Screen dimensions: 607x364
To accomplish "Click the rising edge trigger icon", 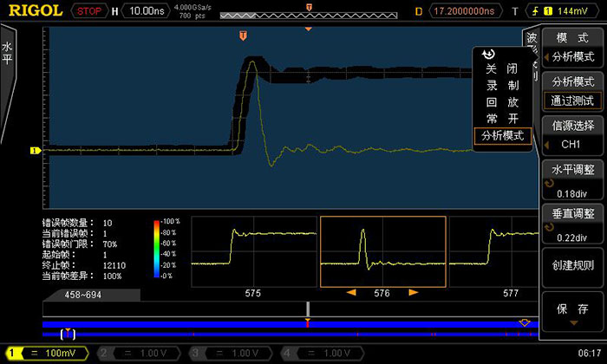I will 521,11.
